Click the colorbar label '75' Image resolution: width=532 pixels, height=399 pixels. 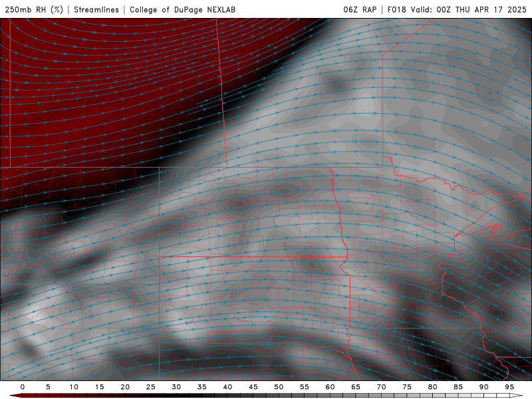(407, 387)
